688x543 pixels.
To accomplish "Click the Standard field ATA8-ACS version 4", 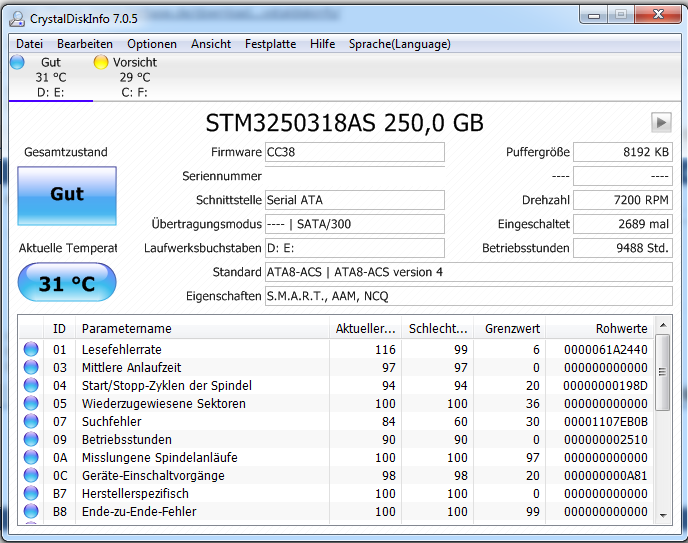I will pyautogui.click(x=469, y=272).
